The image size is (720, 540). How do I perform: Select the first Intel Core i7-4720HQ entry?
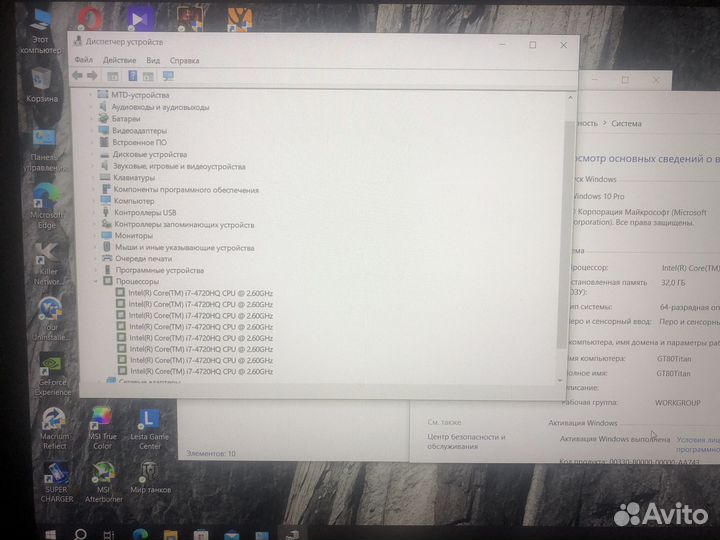201,293
